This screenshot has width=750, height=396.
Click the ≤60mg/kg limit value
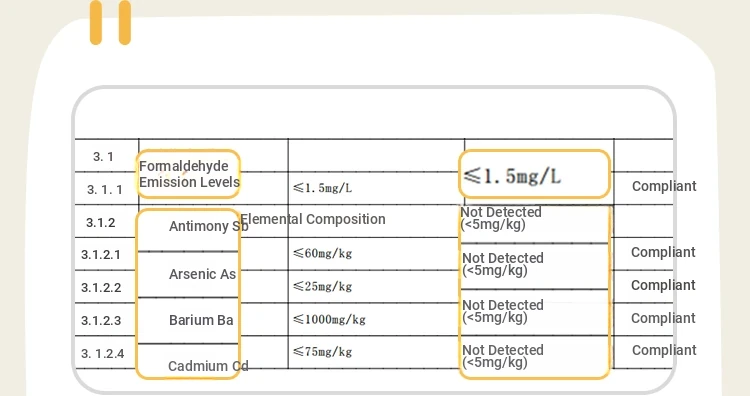click(x=322, y=253)
